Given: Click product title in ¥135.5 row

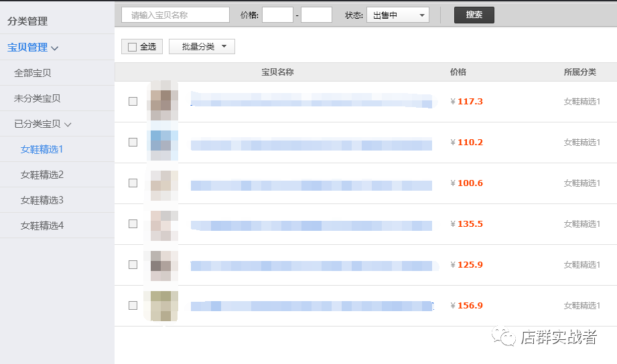Looking at the screenshot, I should coord(312,225).
